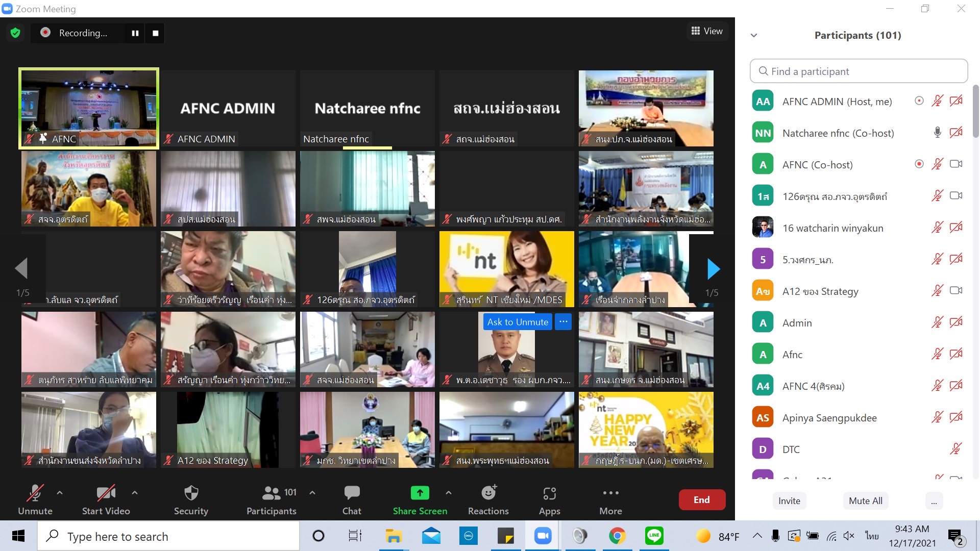This screenshot has height=551, width=980.
Task: Start screen sharing with Share Screen icon
Action: coord(419,493)
